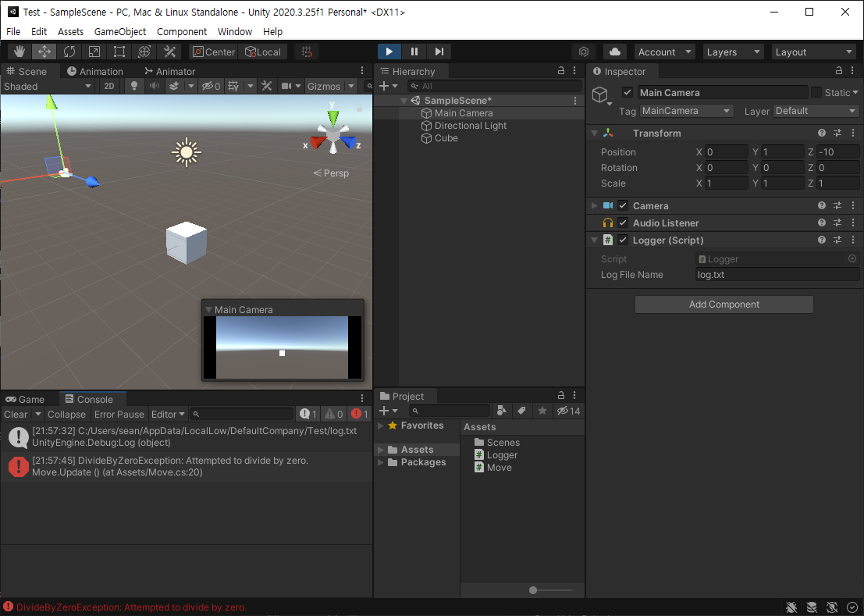Open the GameObject menu

[x=120, y=31]
